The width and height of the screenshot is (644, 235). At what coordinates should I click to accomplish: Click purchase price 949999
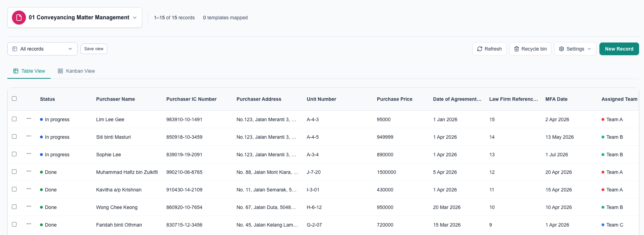pos(385,137)
